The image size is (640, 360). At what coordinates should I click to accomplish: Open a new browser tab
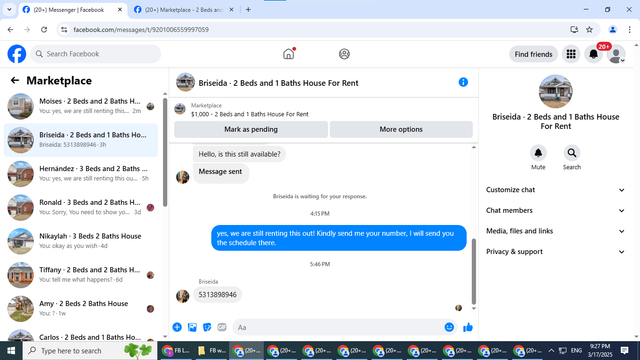(x=248, y=10)
